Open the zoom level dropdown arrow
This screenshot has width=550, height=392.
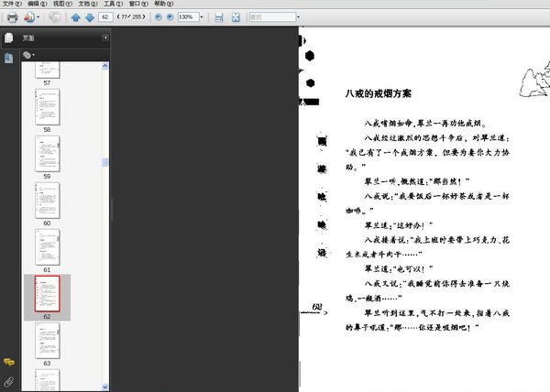pos(202,16)
